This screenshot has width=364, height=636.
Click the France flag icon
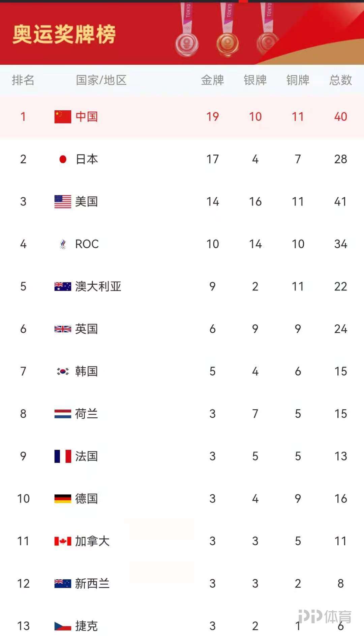pos(63,456)
